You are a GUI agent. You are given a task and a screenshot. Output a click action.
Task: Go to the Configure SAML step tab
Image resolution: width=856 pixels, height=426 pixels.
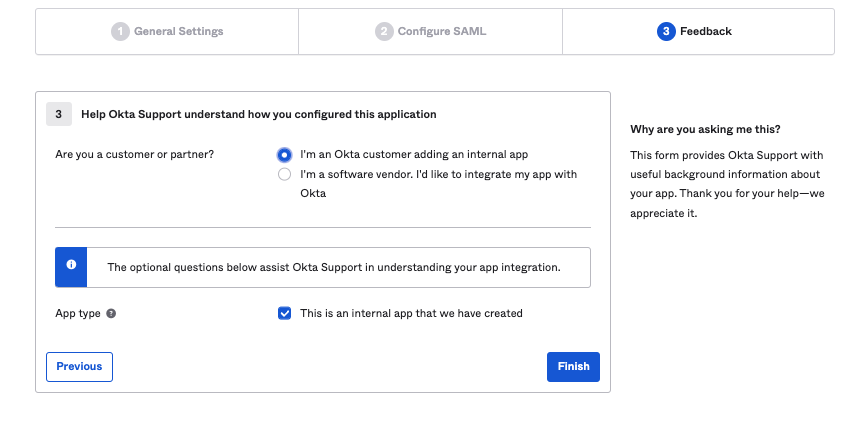click(x=430, y=32)
